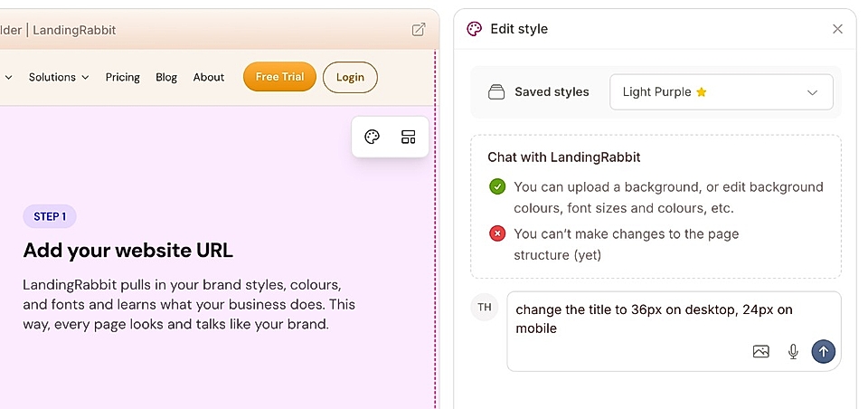868x409 pixels.
Task: Close the Edit style panel
Action: (x=837, y=29)
